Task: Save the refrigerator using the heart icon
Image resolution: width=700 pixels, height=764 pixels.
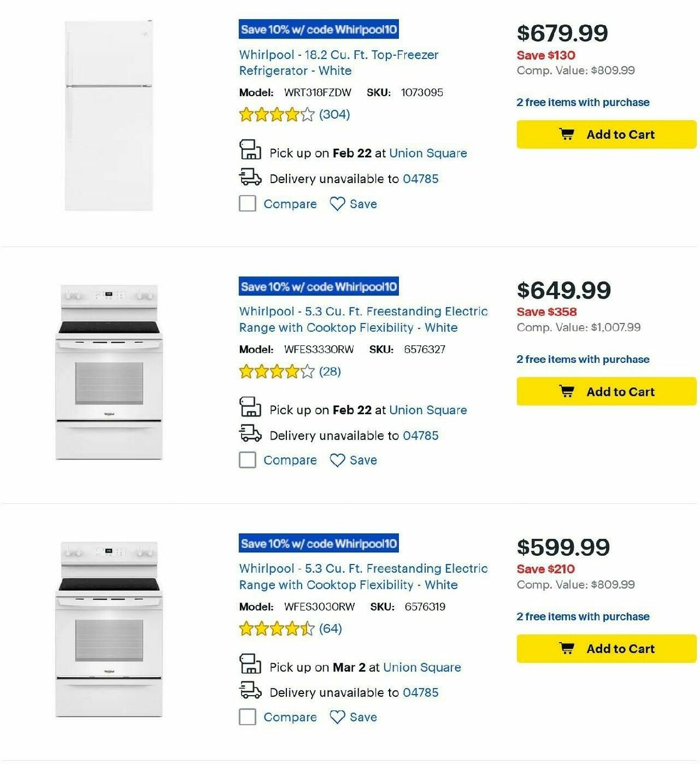Action: click(x=337, y=204)
